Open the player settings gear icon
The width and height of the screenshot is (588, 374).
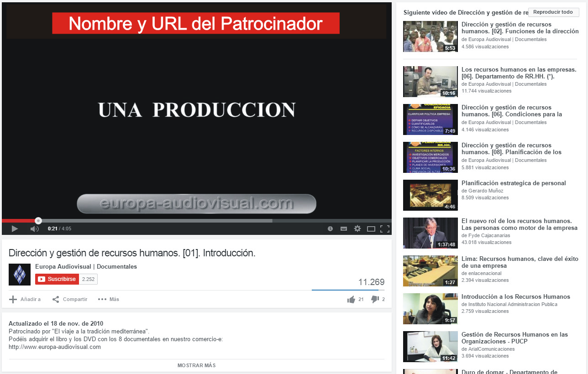357,229
